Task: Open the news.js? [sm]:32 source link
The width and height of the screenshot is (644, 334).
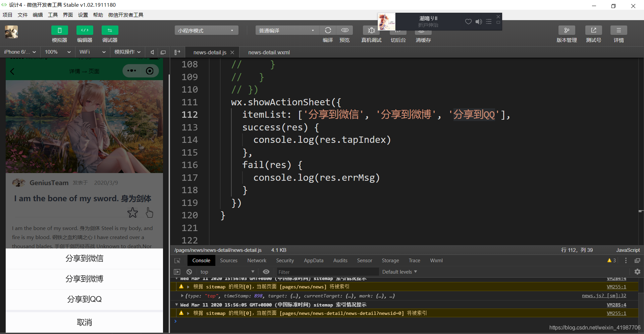Action: [x=604, y=296]
